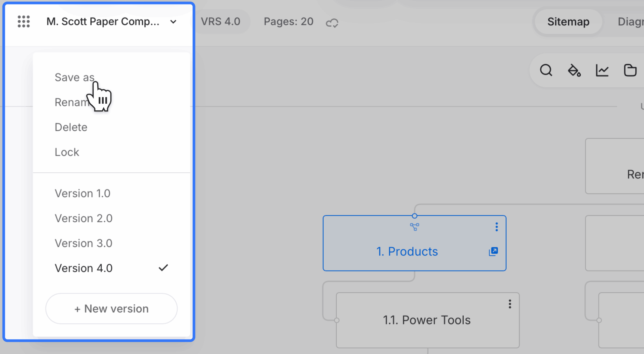Viewport: 644px width, 354px height.
Task: Click the open-link icon on Products card
Action: (x=493, y=251)
